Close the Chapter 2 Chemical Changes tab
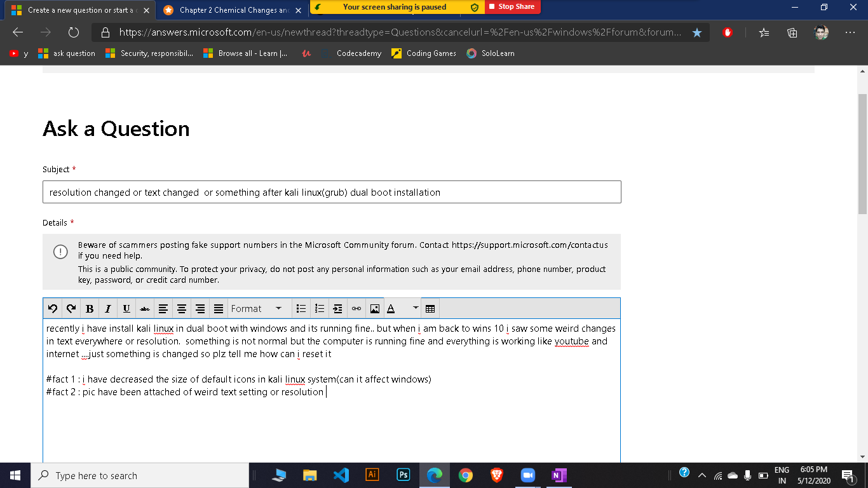The image size is (868, 488). coord(299,10)
